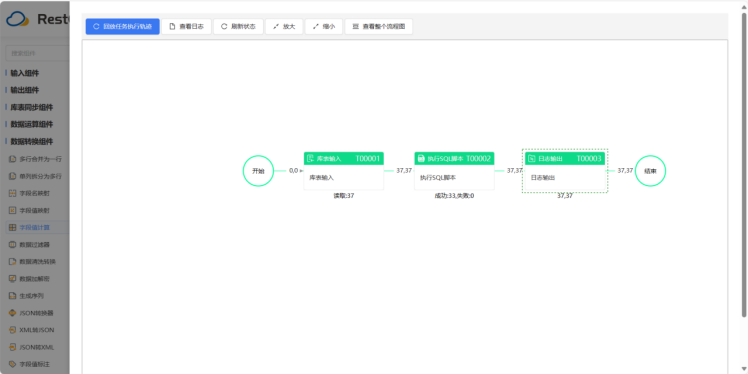
Task: Click the document icon in 查看日志 button
Action: 173,27
